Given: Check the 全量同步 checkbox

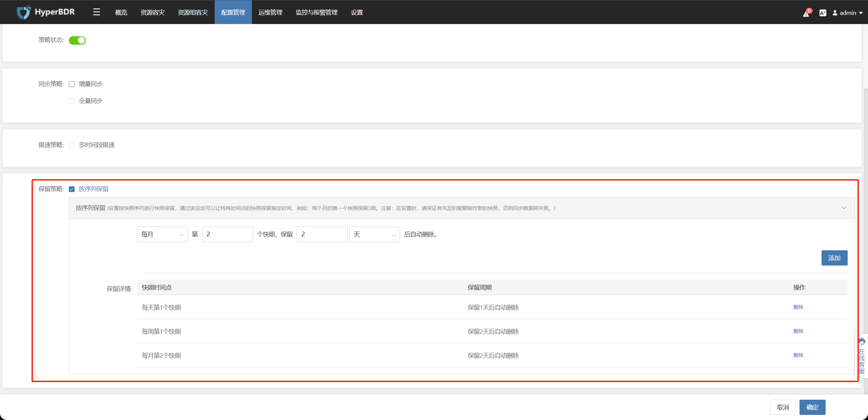Looking at the screenshot, I should pos(72,101).
